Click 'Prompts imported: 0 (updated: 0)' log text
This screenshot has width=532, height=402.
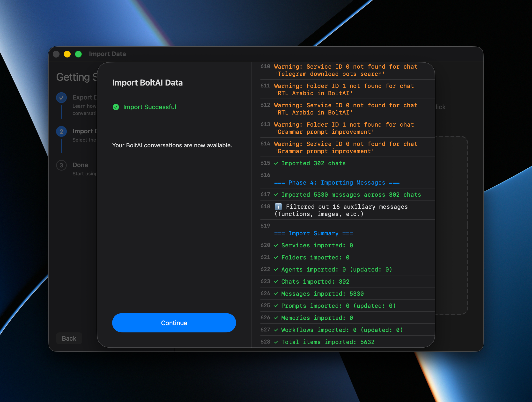pos(339,306)
